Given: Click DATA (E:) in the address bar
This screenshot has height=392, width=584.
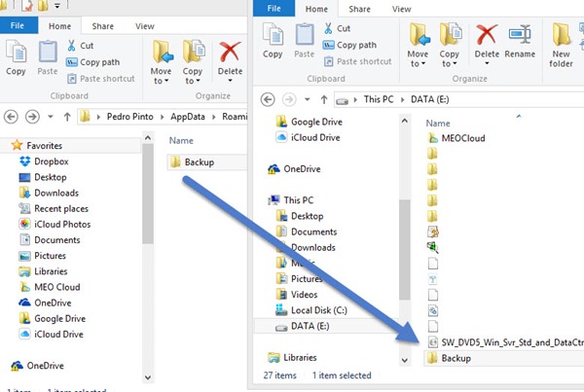Looking at the screenshot, I should click(430, 100).
